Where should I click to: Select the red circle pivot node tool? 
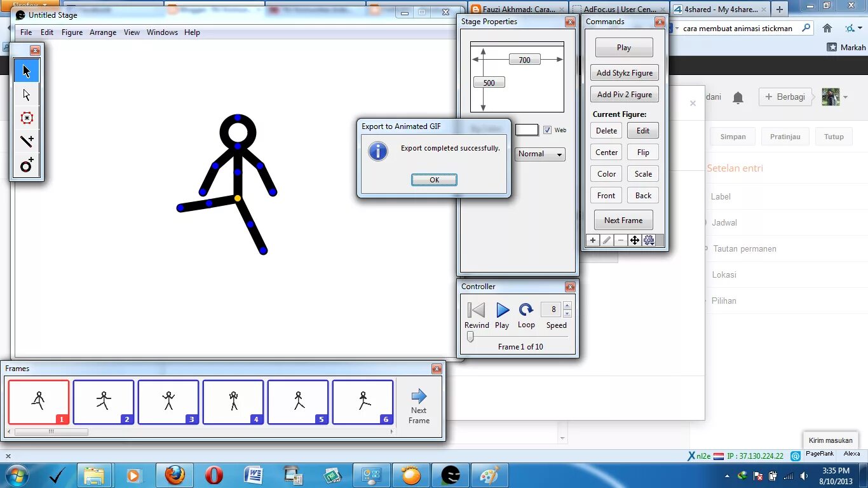(27, 118)
